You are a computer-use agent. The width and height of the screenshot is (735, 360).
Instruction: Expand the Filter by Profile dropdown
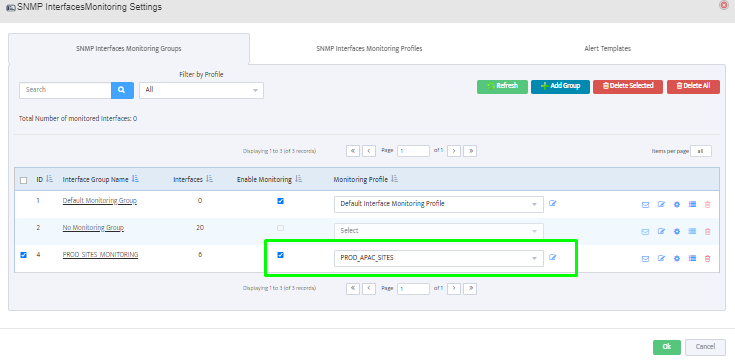point(202,90)
